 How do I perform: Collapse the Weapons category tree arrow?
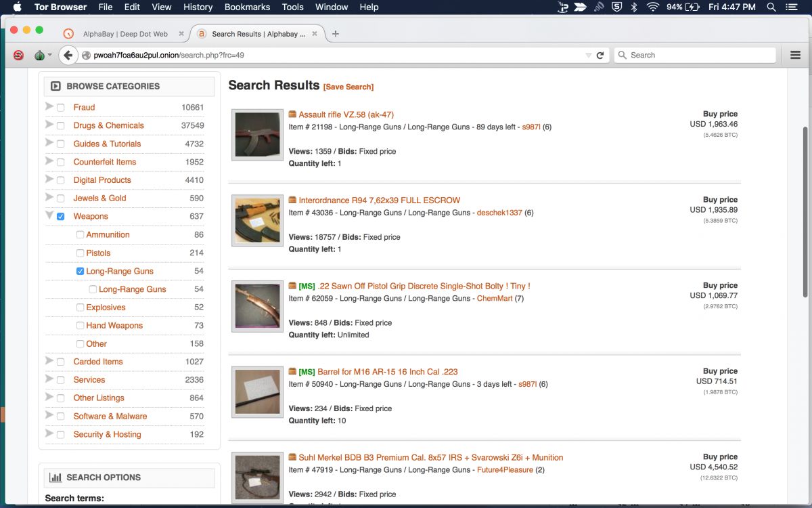(x=49, y=215)
